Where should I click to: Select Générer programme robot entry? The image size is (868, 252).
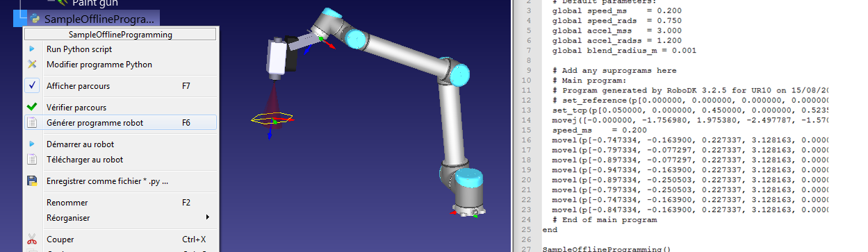click(x=95, y=123)
